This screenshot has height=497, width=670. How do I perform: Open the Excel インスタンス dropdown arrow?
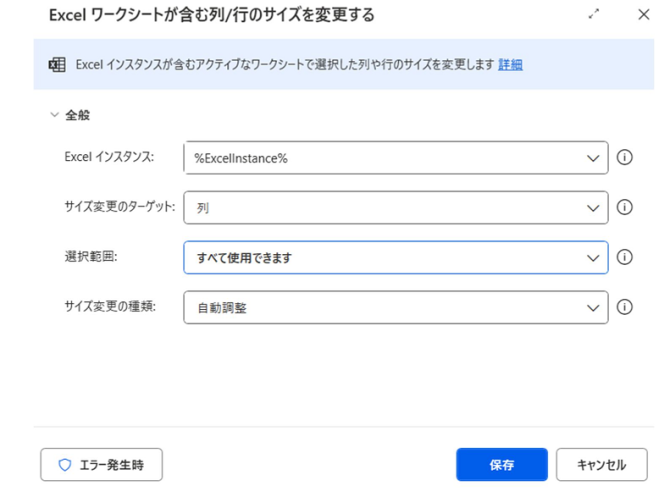(x=593, y=158)
